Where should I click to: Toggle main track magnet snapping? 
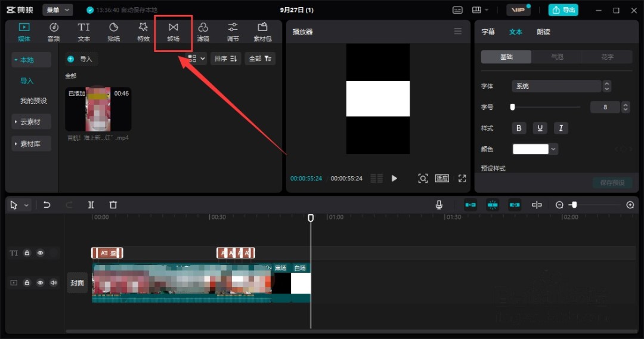click(x=470, y=205)
